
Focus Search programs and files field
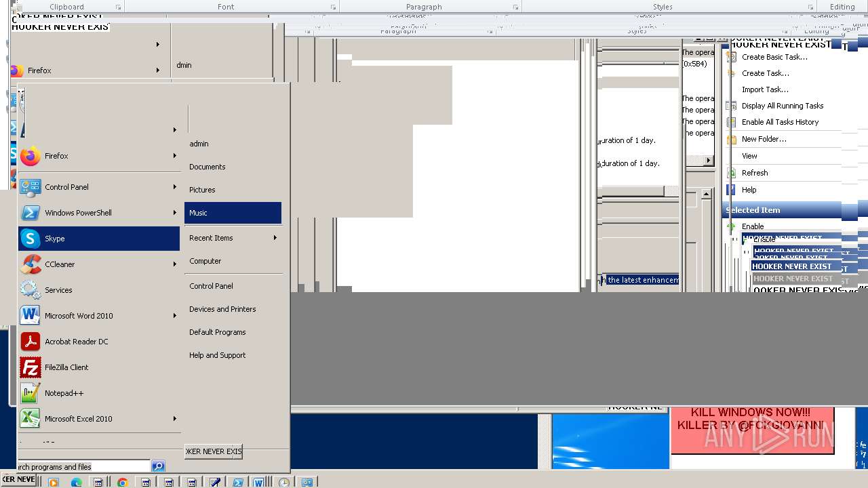[x=83, y=466]
